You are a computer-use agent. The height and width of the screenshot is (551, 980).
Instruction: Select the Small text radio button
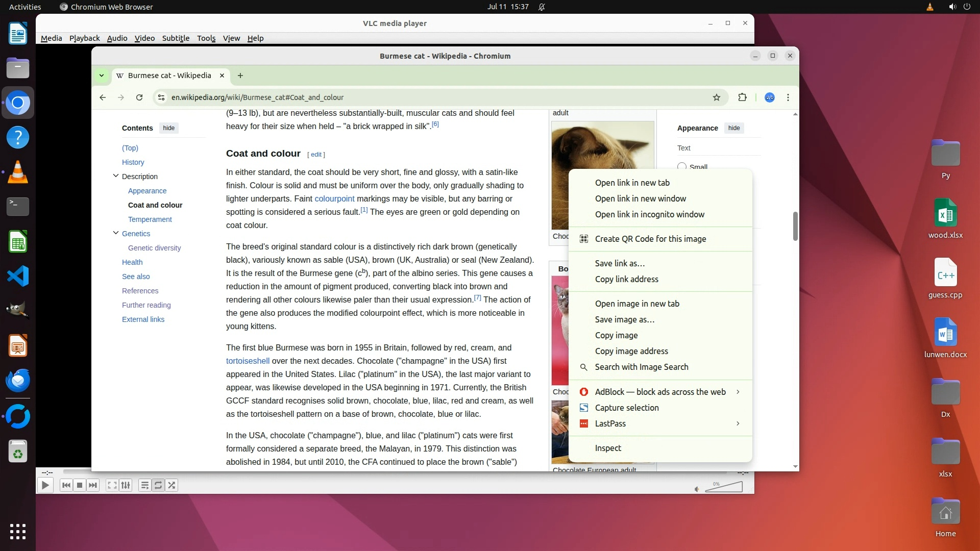[682, 166]
